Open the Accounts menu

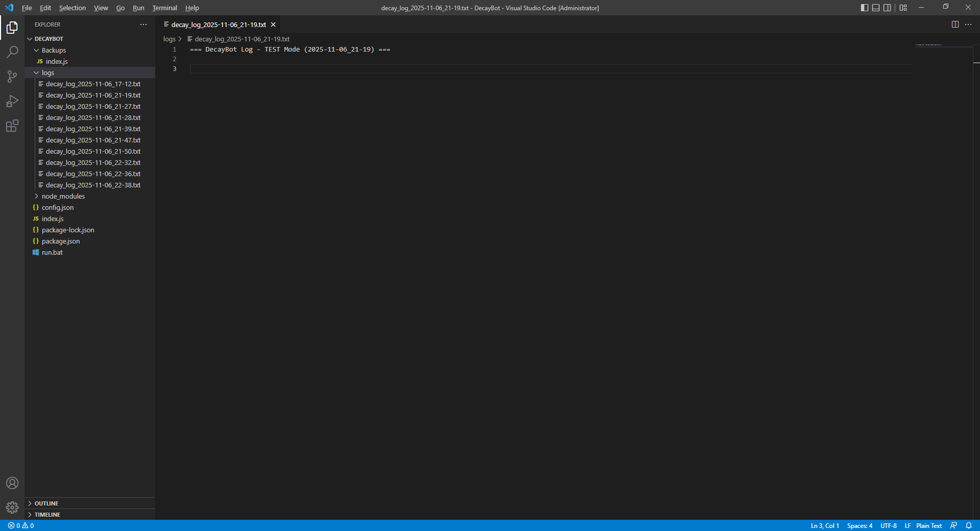(x=12, y=483)
